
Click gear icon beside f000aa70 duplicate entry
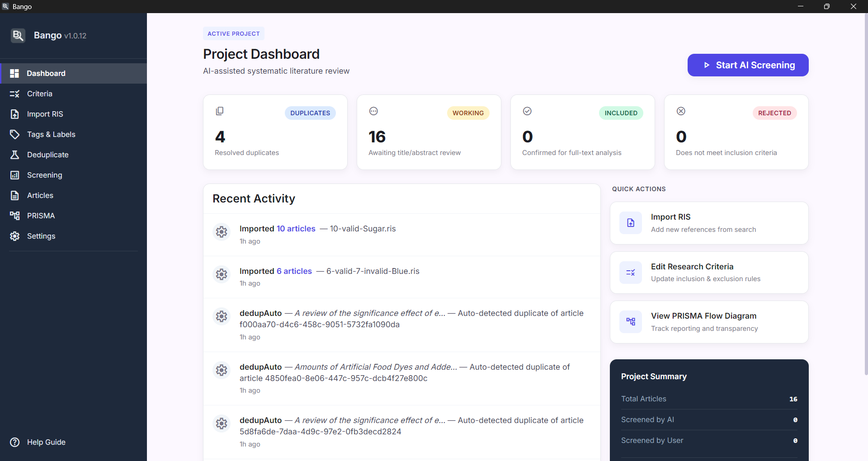point(222,316)
